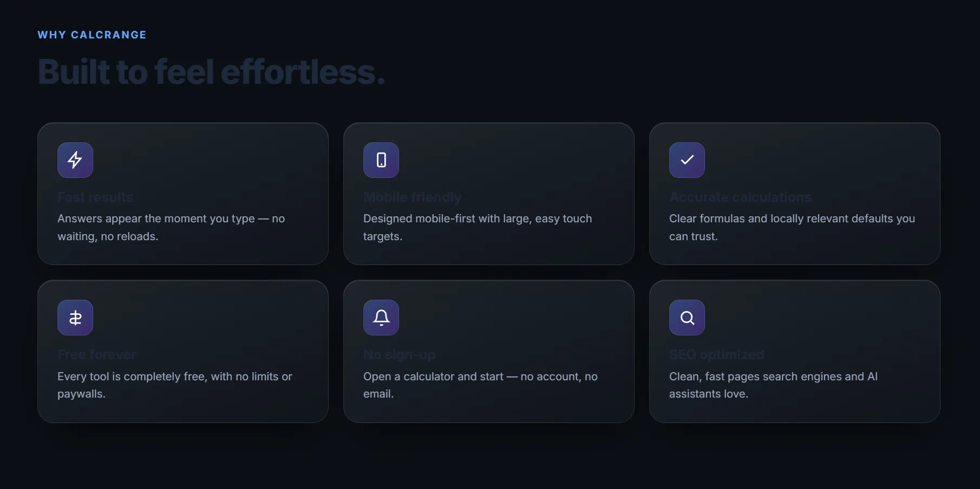Select the No sign-up card heading
This screenshot has height=489, width=980.
(x=400, y=355)
